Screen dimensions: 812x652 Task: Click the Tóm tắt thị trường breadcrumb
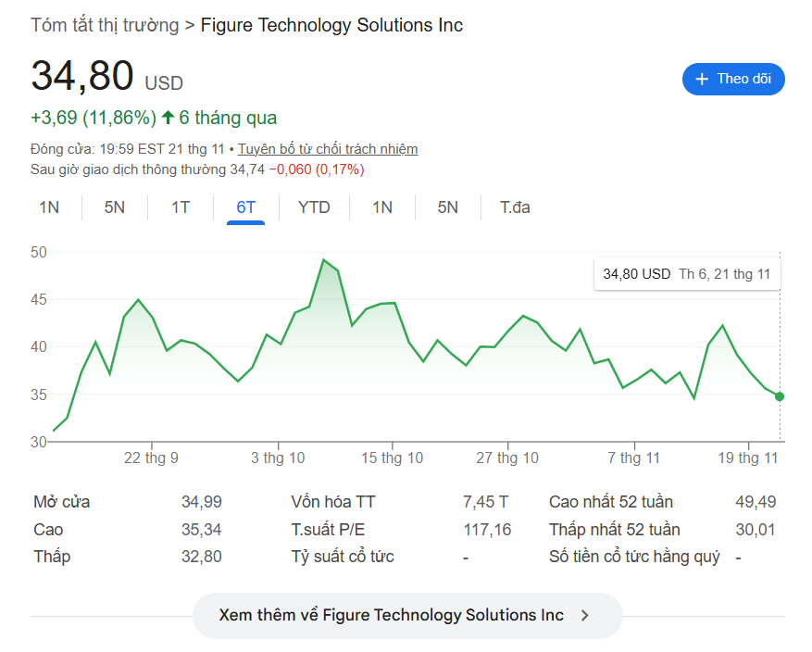[105, 25]
